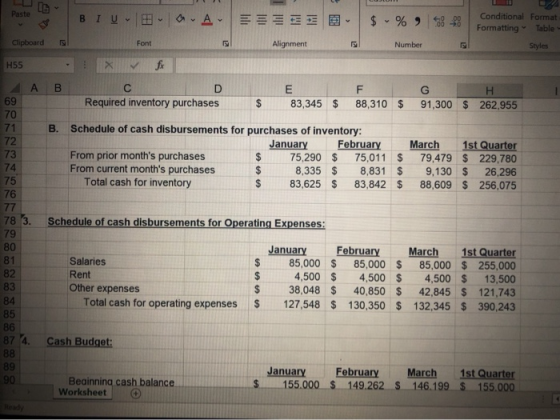
Task: Expand the Name Box dropdown showing H55
Action: pos(68,65)
